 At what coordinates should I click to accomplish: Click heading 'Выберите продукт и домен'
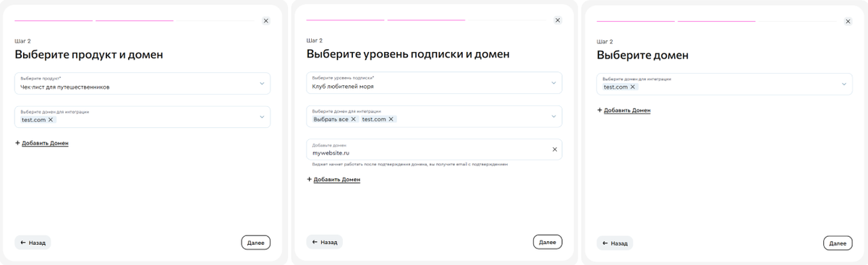point(89,55)
